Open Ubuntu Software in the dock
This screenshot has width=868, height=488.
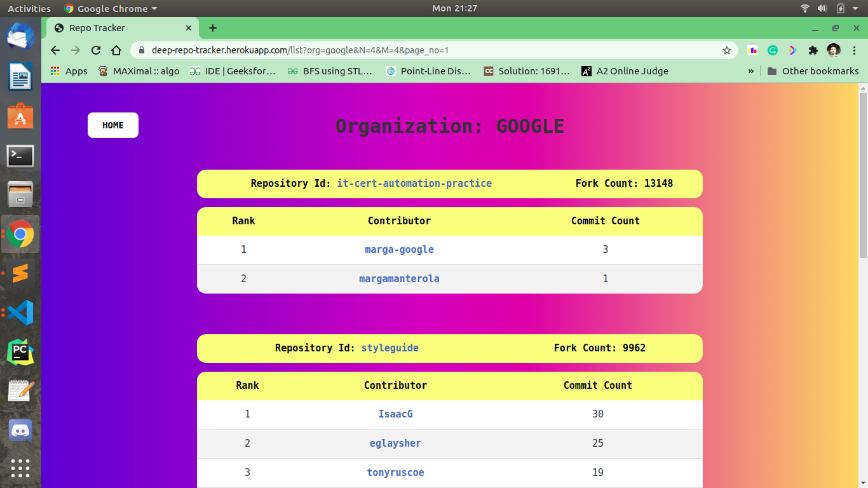click(x=20, y=116)
